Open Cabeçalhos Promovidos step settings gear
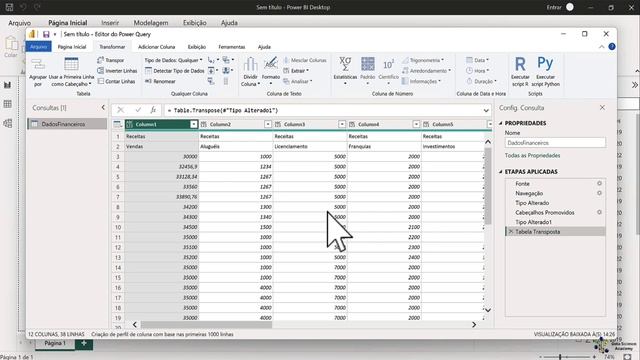 pos(599,212)
